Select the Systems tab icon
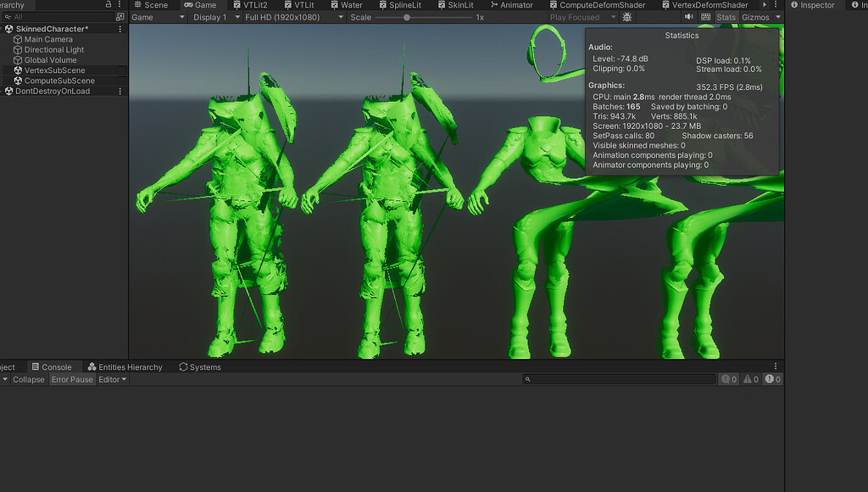 click(x=183, y=366)
